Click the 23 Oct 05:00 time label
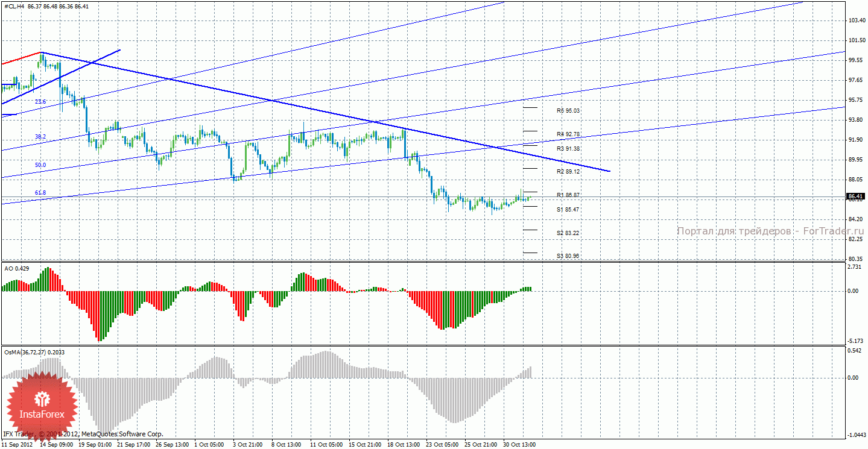Image resolution: width=868 pixels, height=449 pixels. (x=442, y=445)
